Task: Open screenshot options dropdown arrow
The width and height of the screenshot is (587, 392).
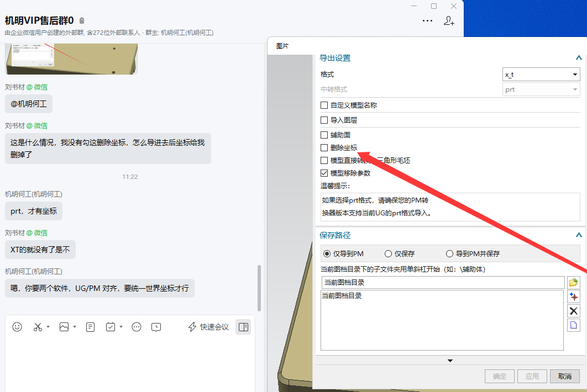Action: pyautogui.click(x=48, y=327)
